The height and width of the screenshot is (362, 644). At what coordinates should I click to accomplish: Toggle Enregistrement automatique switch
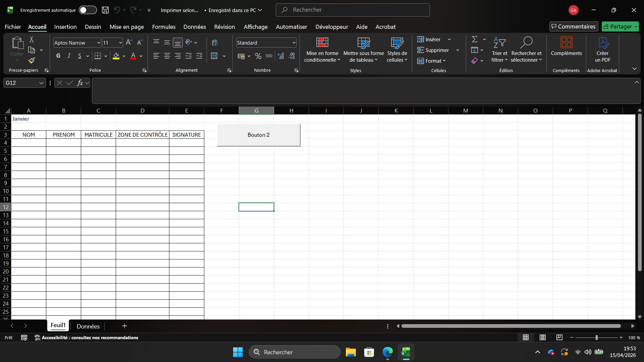coord(88,10)
